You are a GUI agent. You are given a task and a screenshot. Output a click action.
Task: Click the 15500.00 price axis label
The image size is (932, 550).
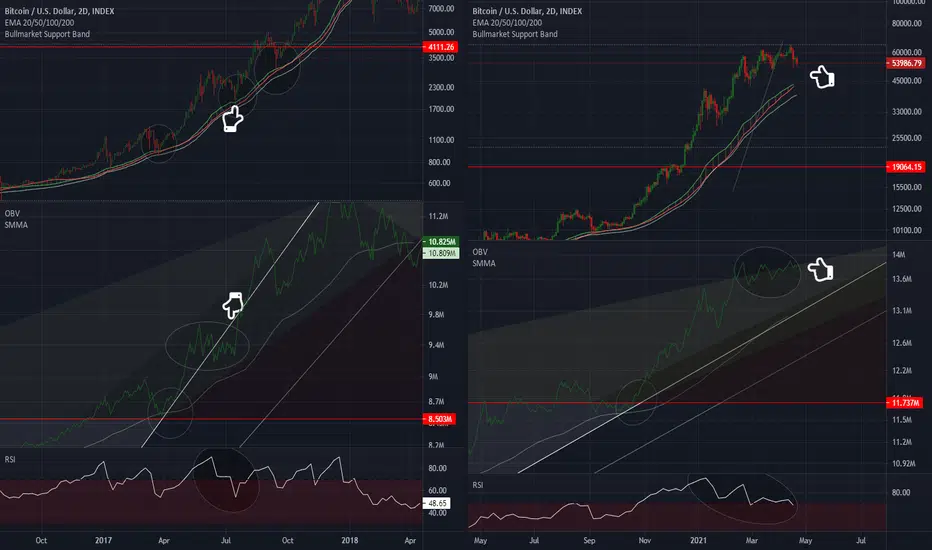click(x=906, y=187)
